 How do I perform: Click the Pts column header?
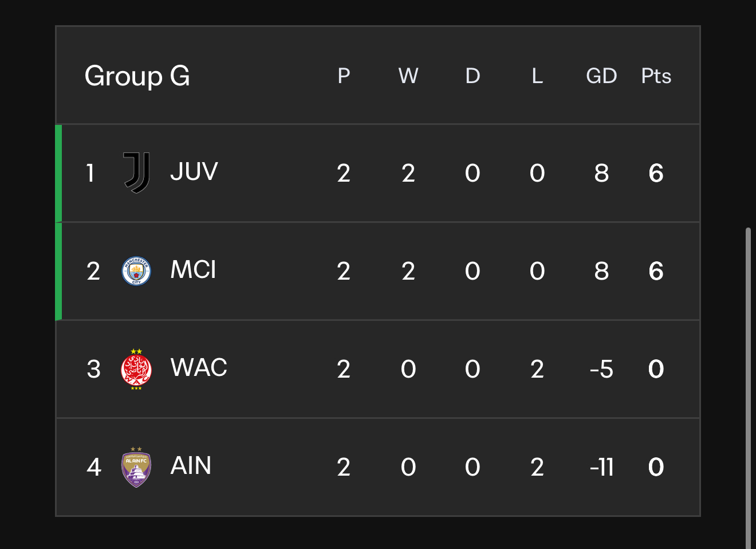coord(656,76)
